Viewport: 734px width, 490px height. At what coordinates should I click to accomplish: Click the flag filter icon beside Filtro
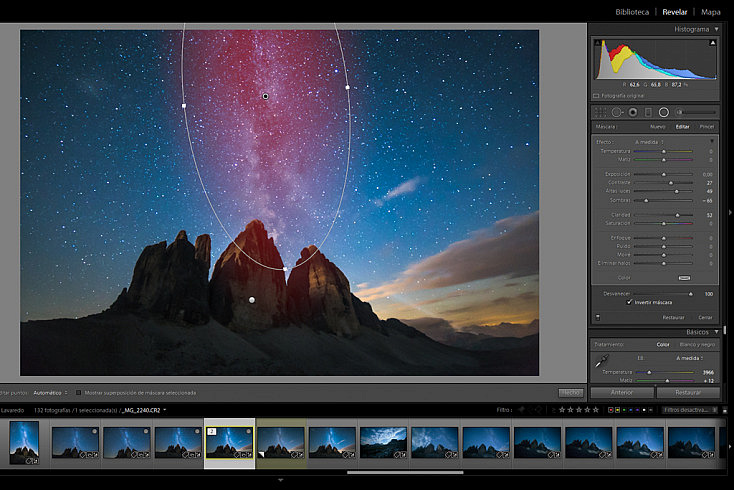[x=521, y=410]
